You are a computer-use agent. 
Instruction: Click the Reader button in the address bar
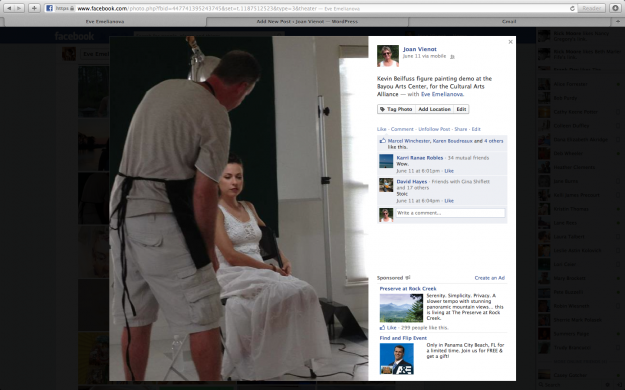tap(592, 8)
